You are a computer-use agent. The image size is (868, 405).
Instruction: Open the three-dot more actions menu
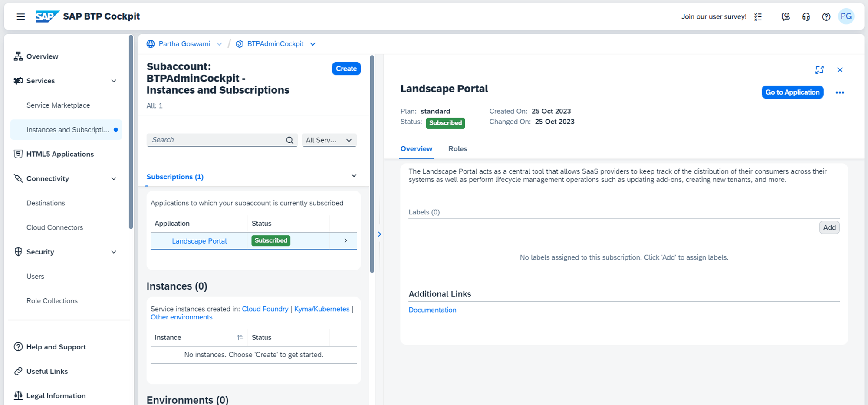coord(840,92)
